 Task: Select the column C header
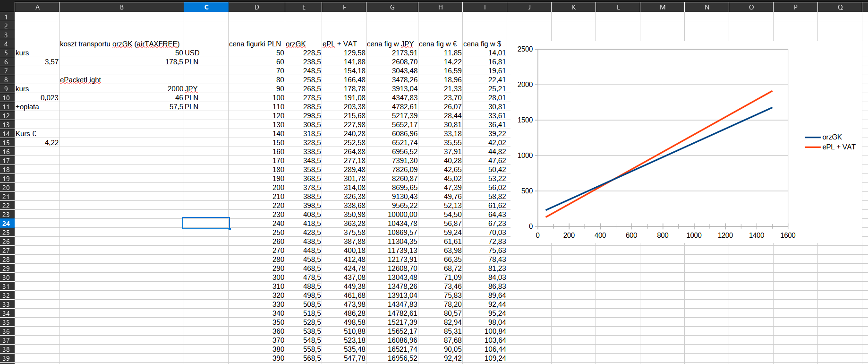(206, 7)
